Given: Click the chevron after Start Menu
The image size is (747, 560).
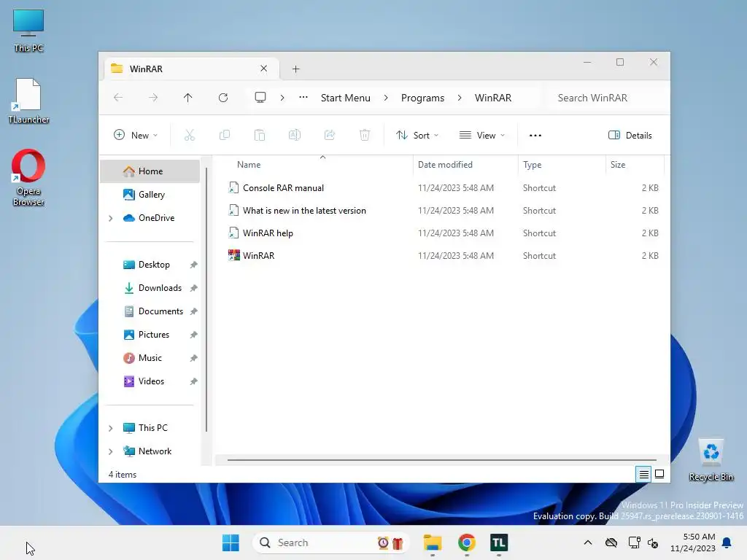Looking at the screenshot, I should click(386, 98).
